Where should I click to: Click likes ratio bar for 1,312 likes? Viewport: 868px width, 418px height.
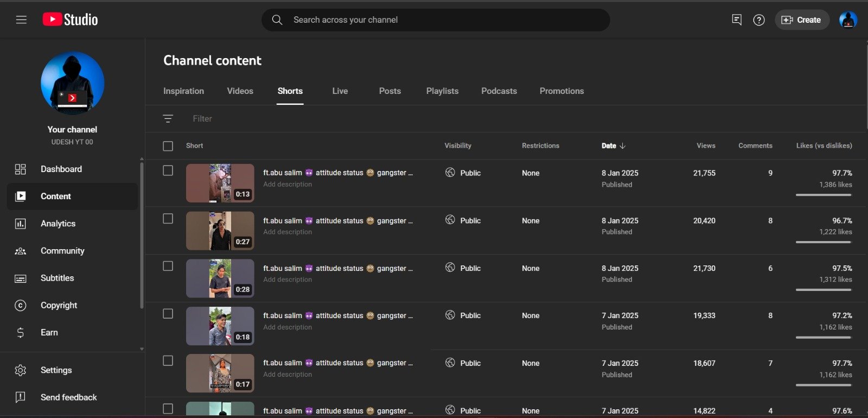point(824,290)
